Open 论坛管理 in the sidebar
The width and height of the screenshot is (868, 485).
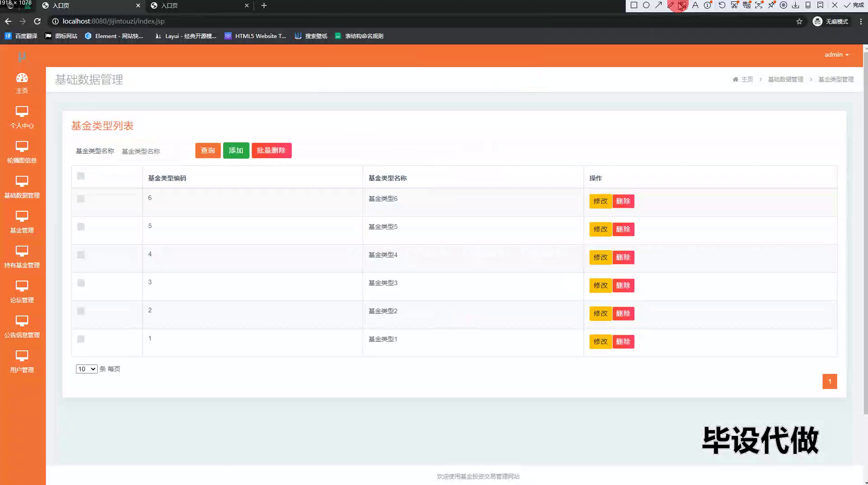(x=22, y=292)
